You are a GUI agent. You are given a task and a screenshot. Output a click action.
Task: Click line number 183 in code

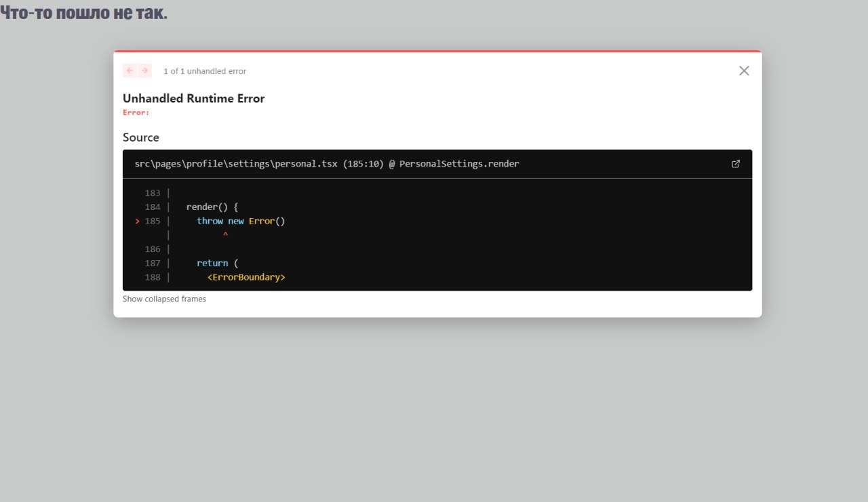(153, 193)
